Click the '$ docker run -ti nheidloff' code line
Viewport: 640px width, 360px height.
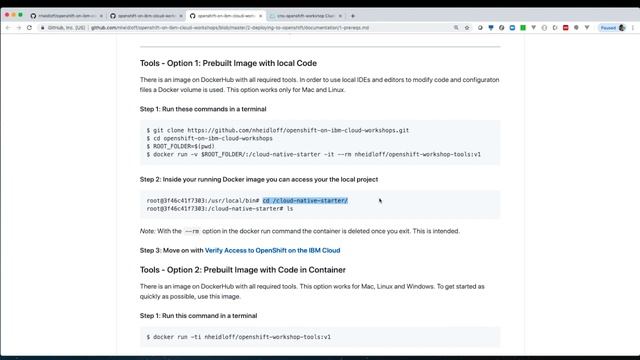tap(238, 337)
